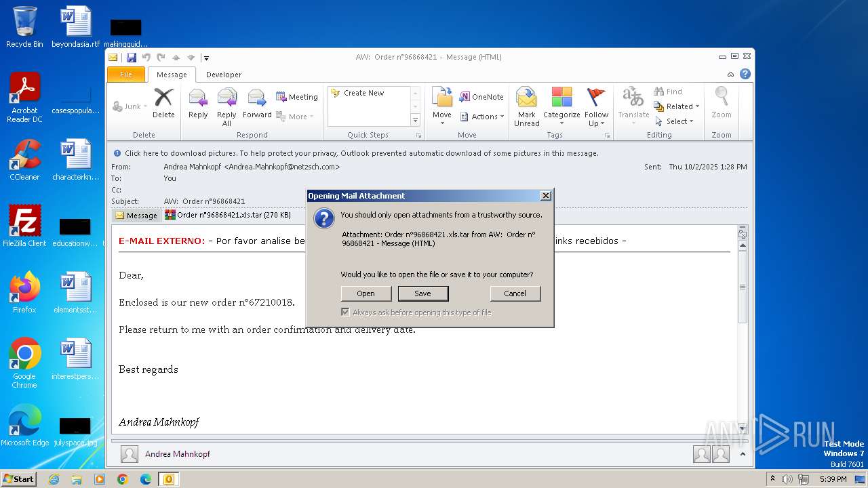
Task: Collapse the ribbon with the caret icon
Action: pyautogui.click(x=730, y=75)
